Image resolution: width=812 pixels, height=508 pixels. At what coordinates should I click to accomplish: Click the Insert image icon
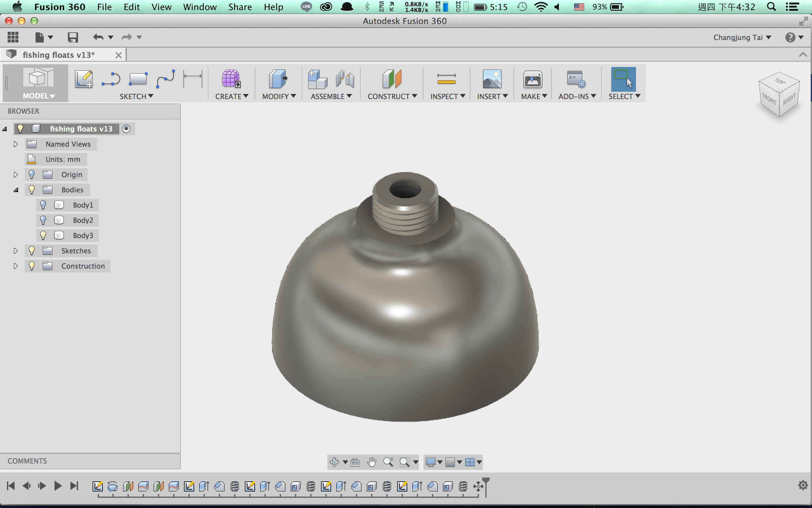coord(492,79)
